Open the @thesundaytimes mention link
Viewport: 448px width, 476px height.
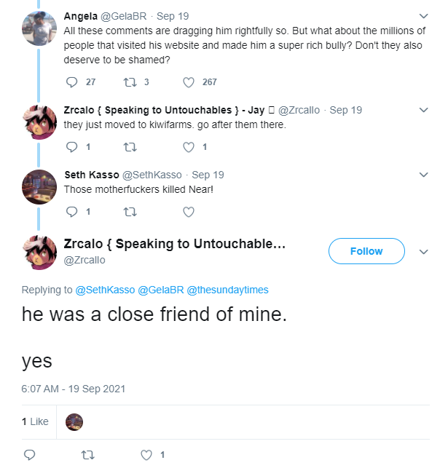[227, 290]
